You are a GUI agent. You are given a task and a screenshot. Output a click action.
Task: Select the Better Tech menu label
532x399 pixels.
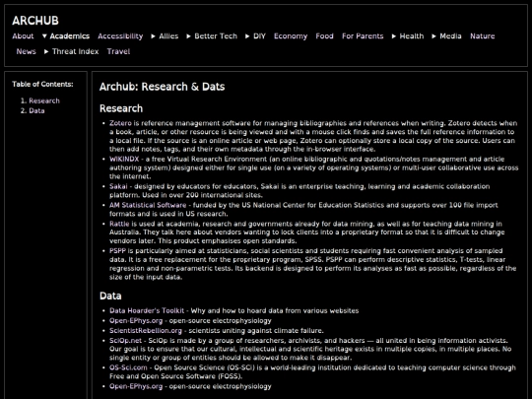click(216, 36)
